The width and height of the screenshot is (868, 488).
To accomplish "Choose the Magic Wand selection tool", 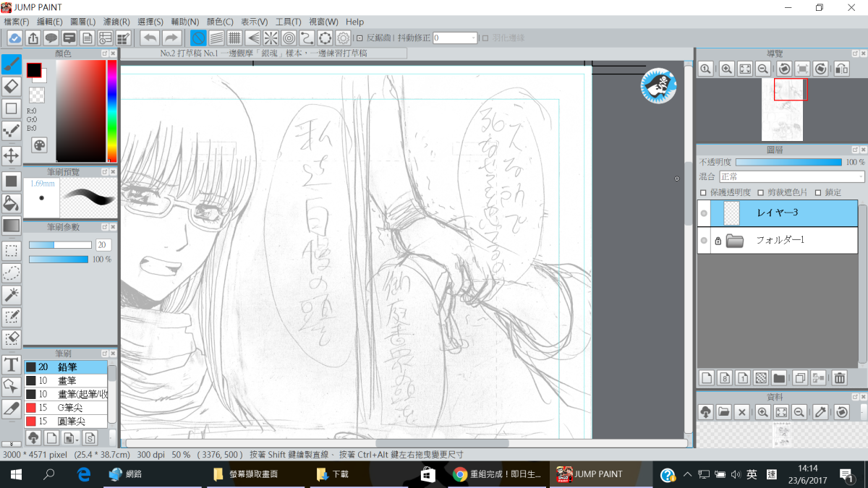I will pos(11,294).
